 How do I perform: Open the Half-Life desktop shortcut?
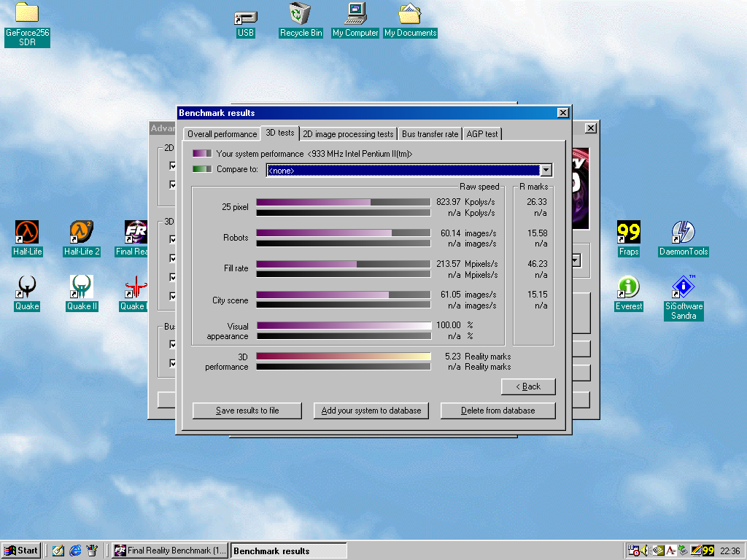[27, 233]
